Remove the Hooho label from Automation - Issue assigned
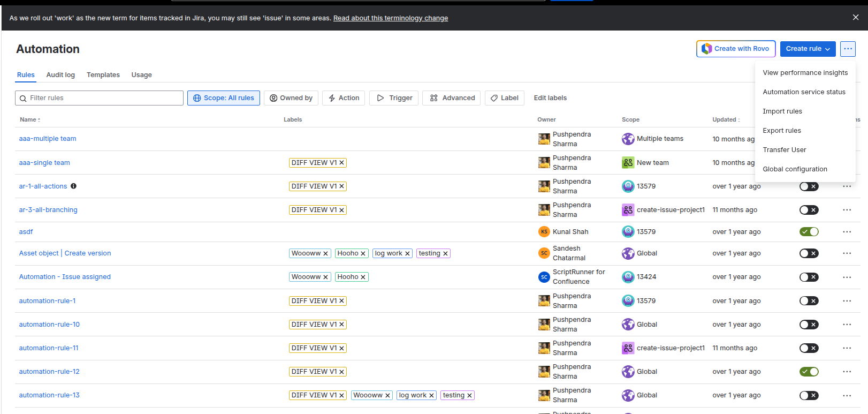Viewport: 868px width, 414px height. click(x=363, y=277)
